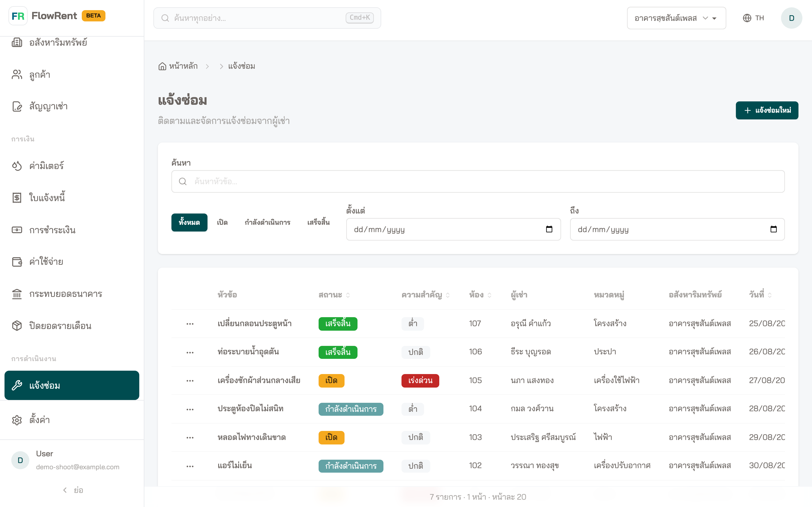Expand the อาคารสุขสันต์เพลส property dropdown
Screen dimensions: 812x507
coord(676,18)
